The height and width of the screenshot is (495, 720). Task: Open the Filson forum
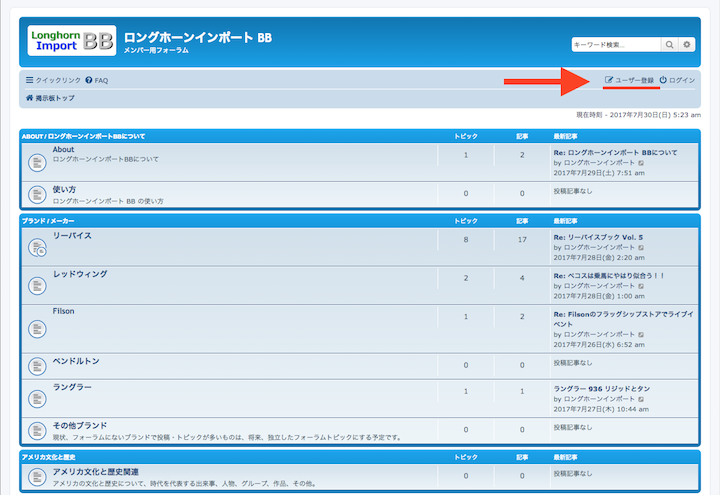[x=63, y=311]
